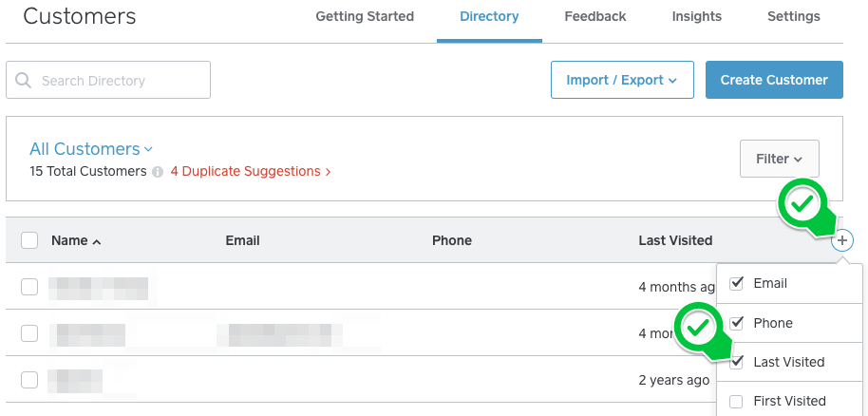Click the info icon beside Total Customers
This screenshot has height=416, width=868.
click(158, 172)
